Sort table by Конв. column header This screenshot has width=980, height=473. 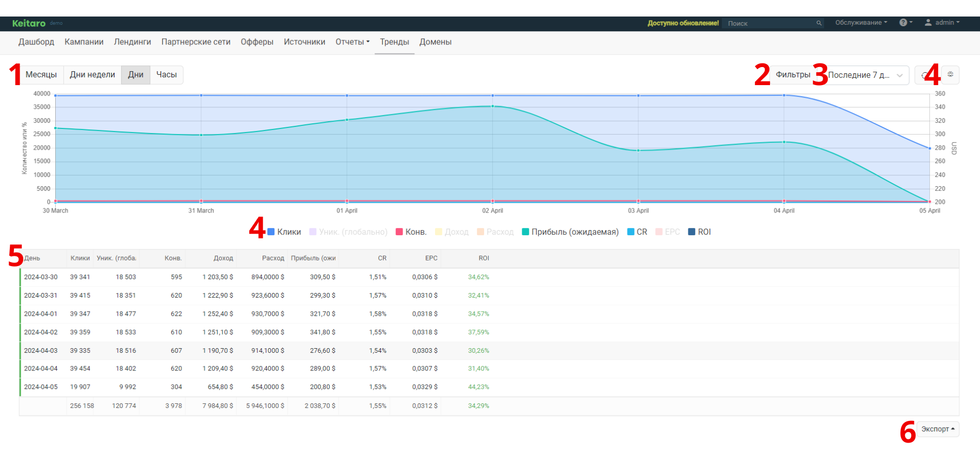tap(173, 258)
